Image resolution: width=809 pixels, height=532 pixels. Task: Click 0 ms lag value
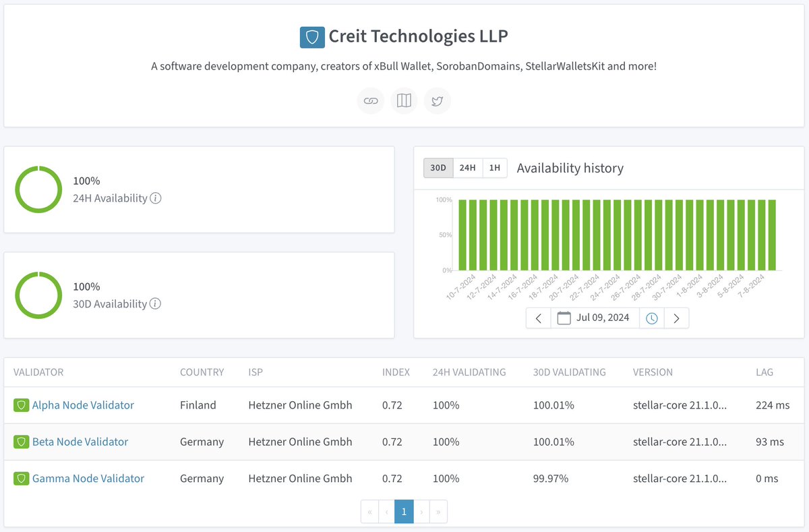click(x=767, y=478)
